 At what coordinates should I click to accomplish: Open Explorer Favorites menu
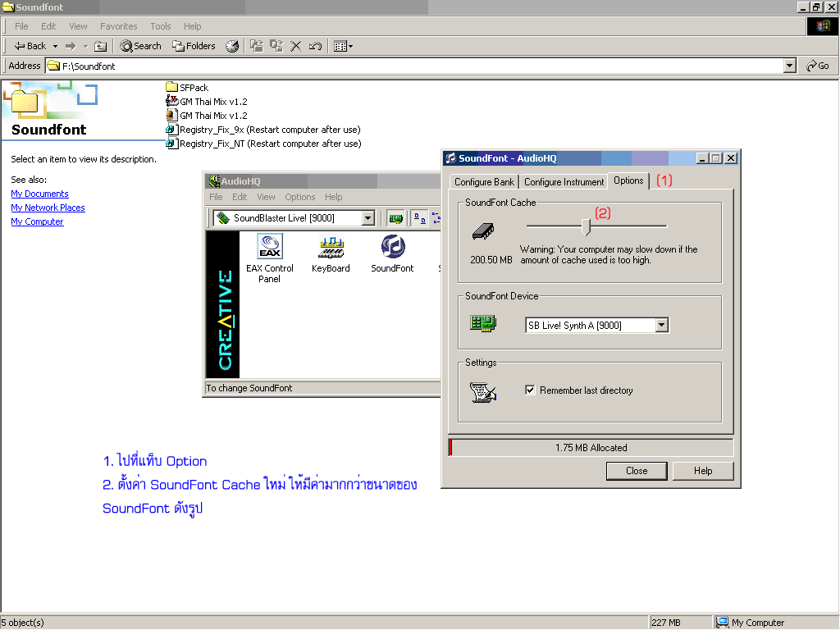[x=118, y=26]
